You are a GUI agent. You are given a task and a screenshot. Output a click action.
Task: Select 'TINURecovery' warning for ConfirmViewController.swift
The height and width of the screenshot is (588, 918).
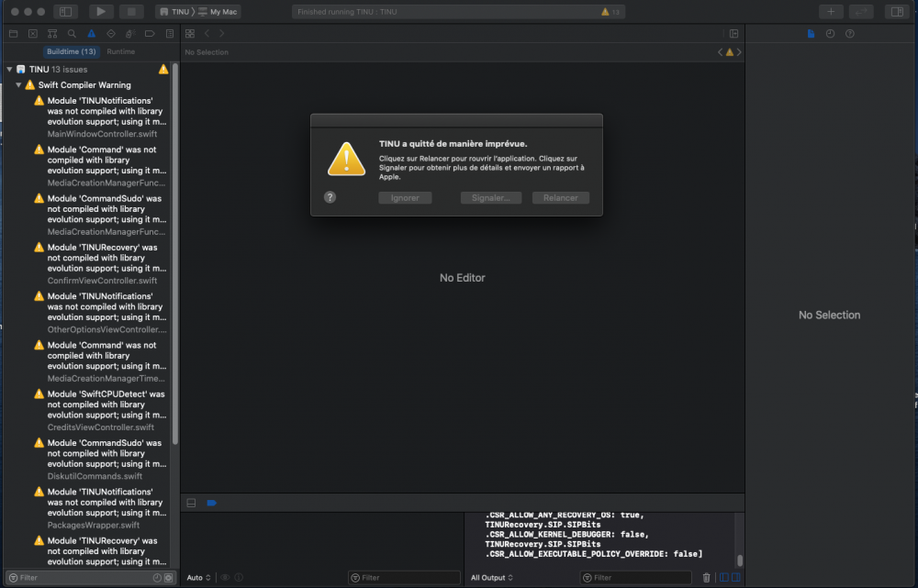tap(103, 264)
